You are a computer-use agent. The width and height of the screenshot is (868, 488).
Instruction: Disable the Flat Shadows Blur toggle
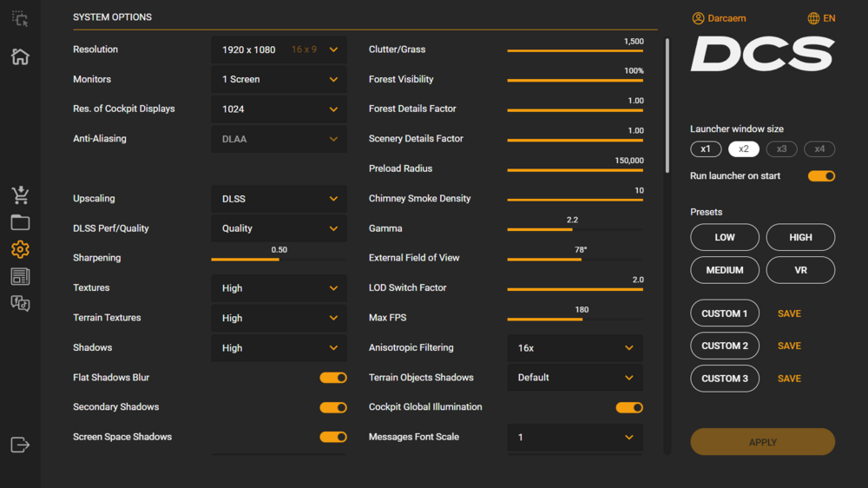(333, 378)
